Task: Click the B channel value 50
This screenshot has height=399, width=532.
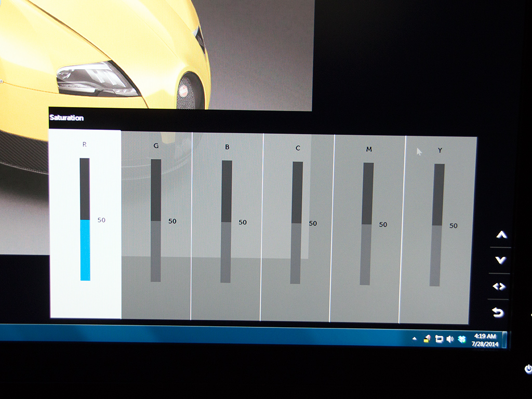Action: coord(243,222)
